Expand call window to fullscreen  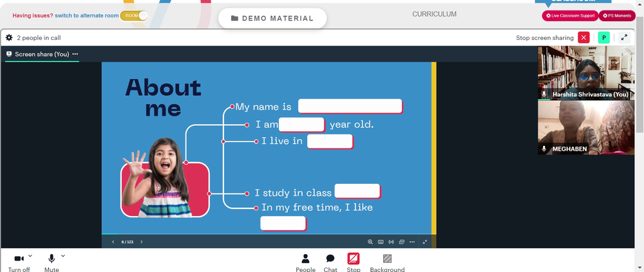click(x=624, y=38)
